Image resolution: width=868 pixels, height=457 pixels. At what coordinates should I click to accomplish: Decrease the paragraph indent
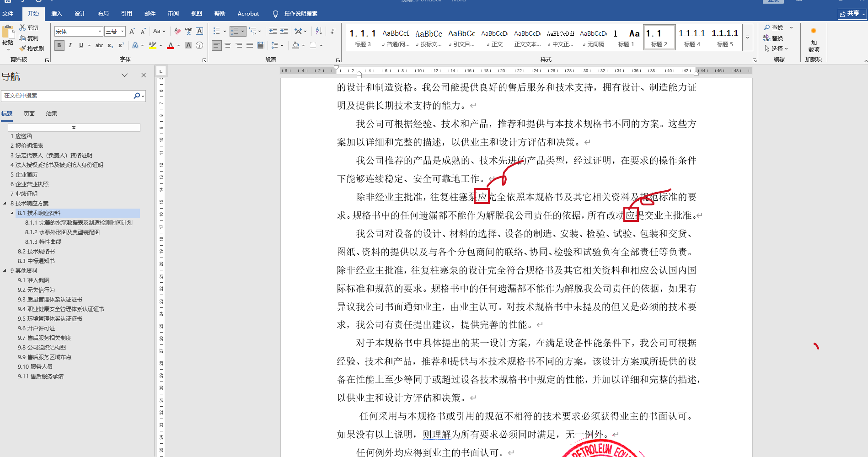pos(273,31)
